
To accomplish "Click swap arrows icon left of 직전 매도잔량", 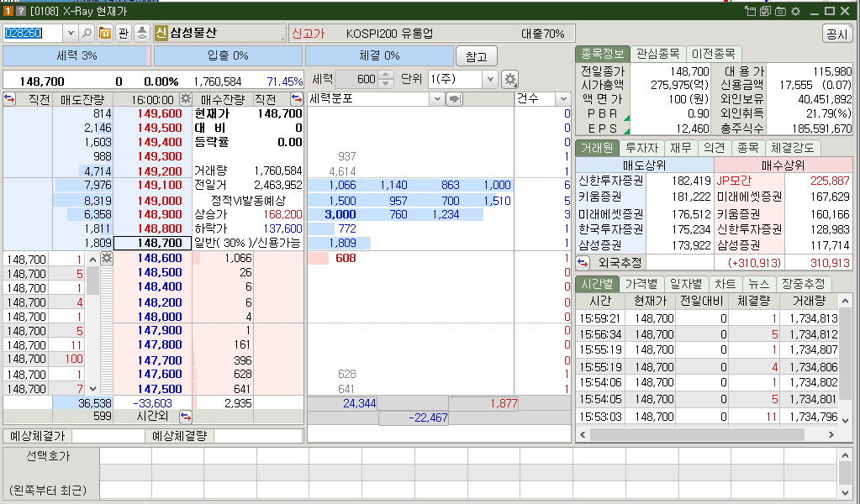I will click(9, 98).
